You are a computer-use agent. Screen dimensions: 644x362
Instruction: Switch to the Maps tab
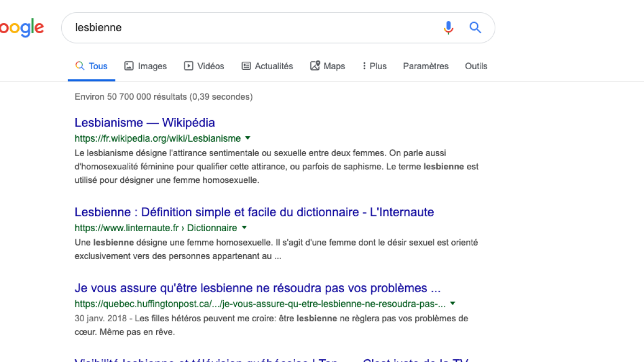328,67
